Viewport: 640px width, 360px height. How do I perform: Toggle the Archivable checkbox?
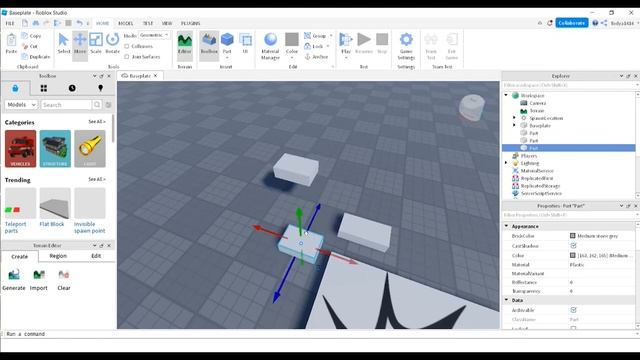[x=573, y=310]
